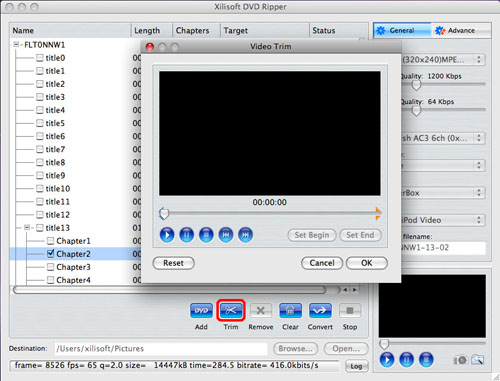Click the Target column header
Image resolution: width=500 pixels, height=381 pixels.
pyautogui.click(x=265, y=30)
